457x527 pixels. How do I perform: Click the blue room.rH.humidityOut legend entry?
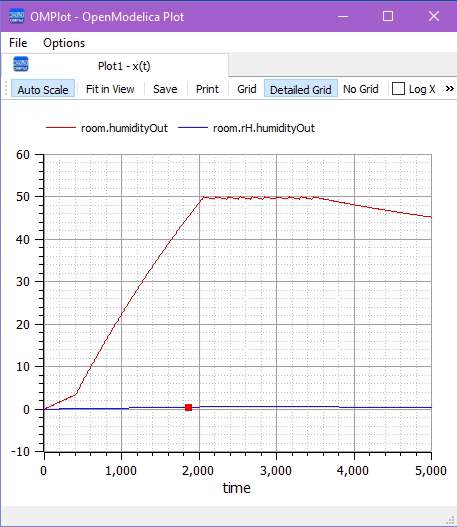pyautogui.click(x=246, y=128)
